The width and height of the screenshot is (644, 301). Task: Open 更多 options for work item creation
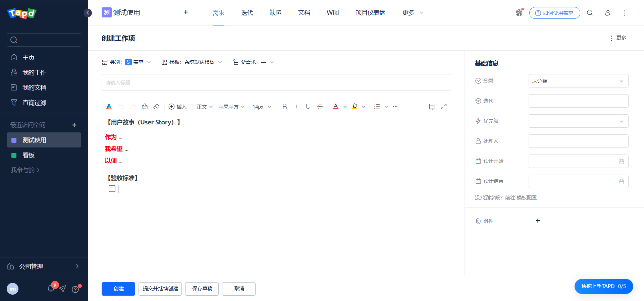pos(618,38)
